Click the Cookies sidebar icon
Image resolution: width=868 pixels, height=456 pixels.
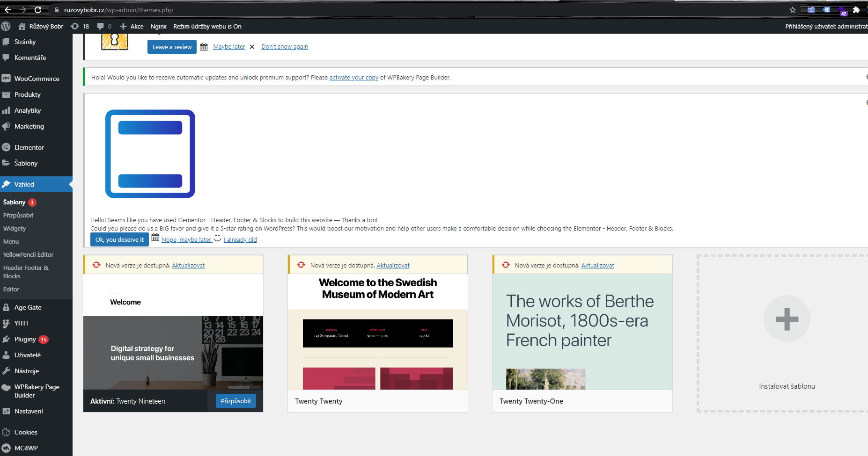coord(6,432)
